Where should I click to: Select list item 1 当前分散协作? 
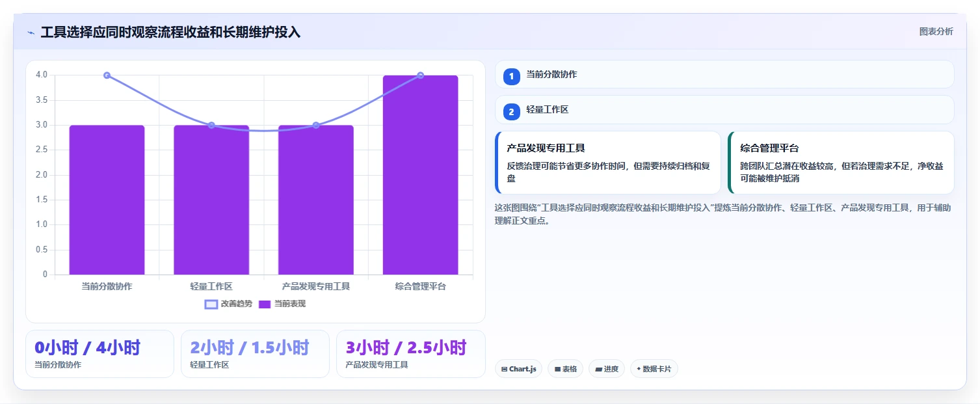click(724, 74)
